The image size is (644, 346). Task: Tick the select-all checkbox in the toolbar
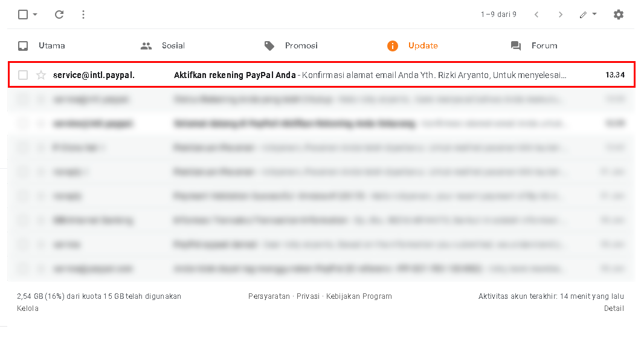23,15
